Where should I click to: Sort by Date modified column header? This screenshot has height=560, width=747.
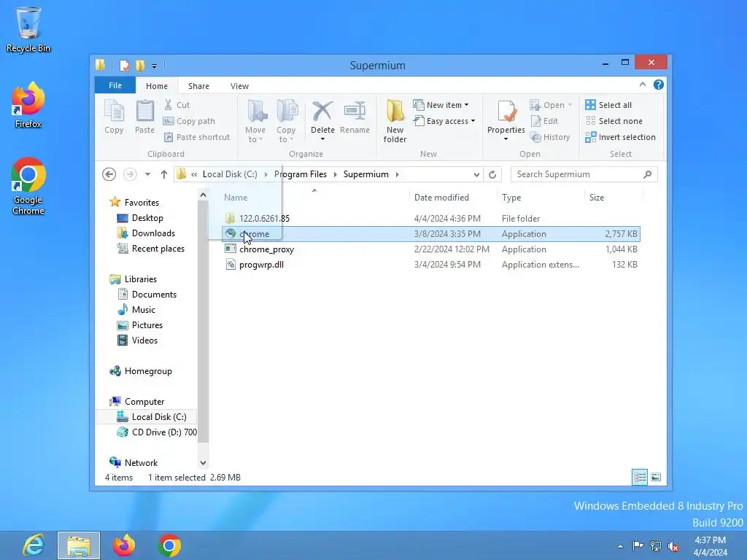441,197
